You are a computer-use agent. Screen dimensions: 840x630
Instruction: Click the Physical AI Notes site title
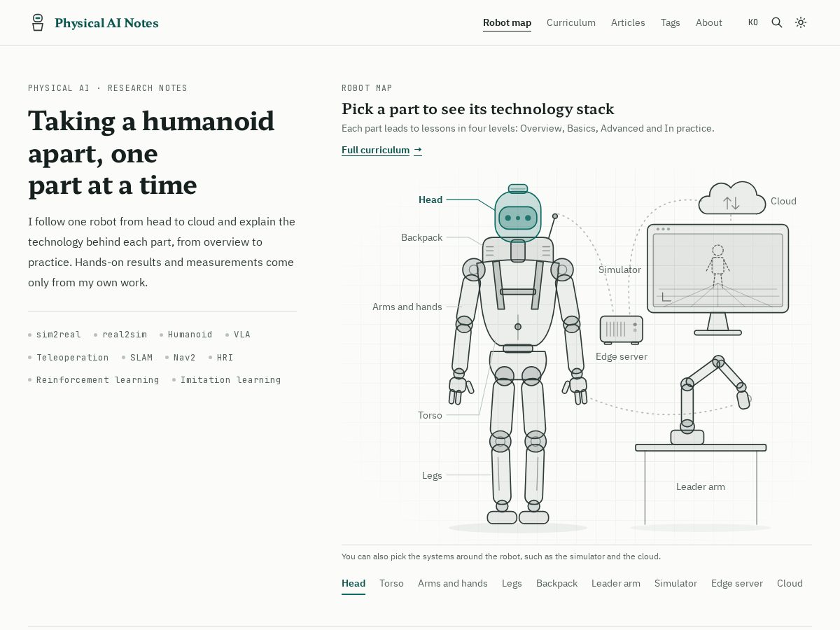tap(106, 23)
